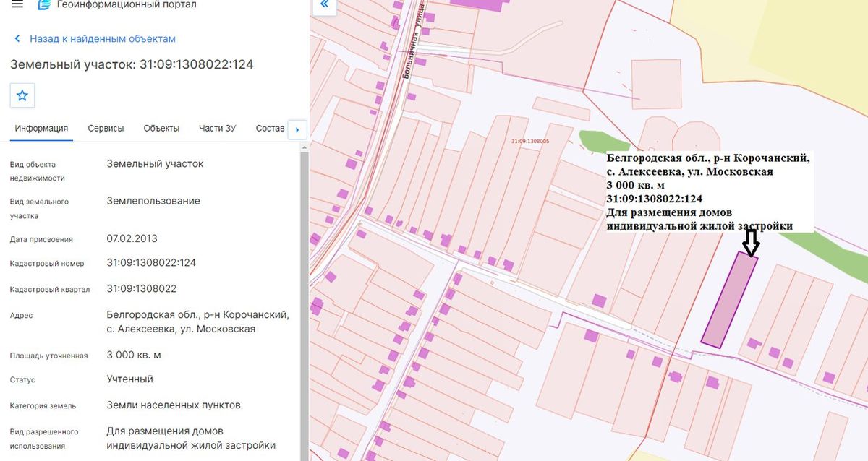Screen dimensions: 868x461
Task: Select status value Учтенный
Action: click(x=130, y=379)
